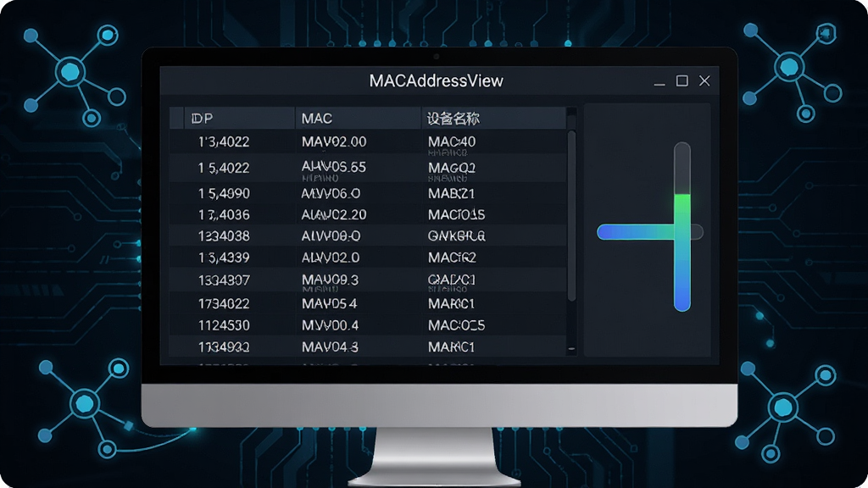Click the MAC value "MVV00.4"
Screen dimensions: 868x488
point(330,325)
